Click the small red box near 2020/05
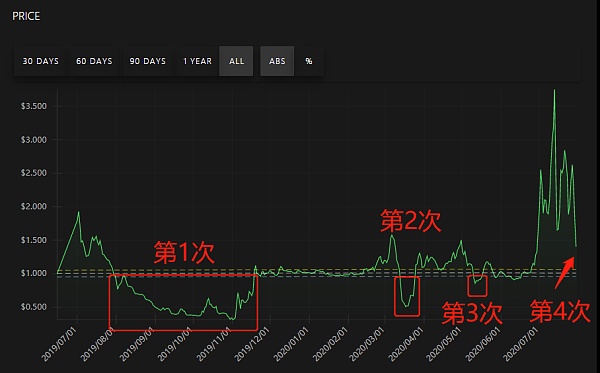Viewport: 600px width, 373px height. pyautogui.click(x=477, y=286)
